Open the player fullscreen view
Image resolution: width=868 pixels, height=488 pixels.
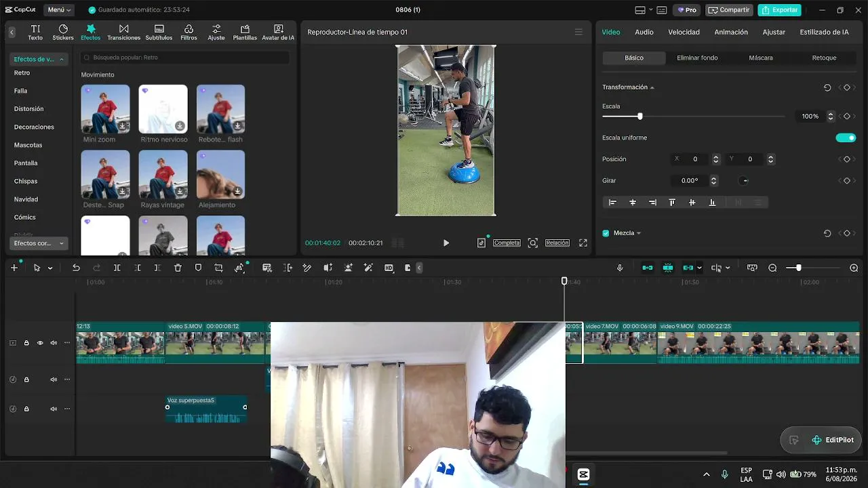[583, 243]
